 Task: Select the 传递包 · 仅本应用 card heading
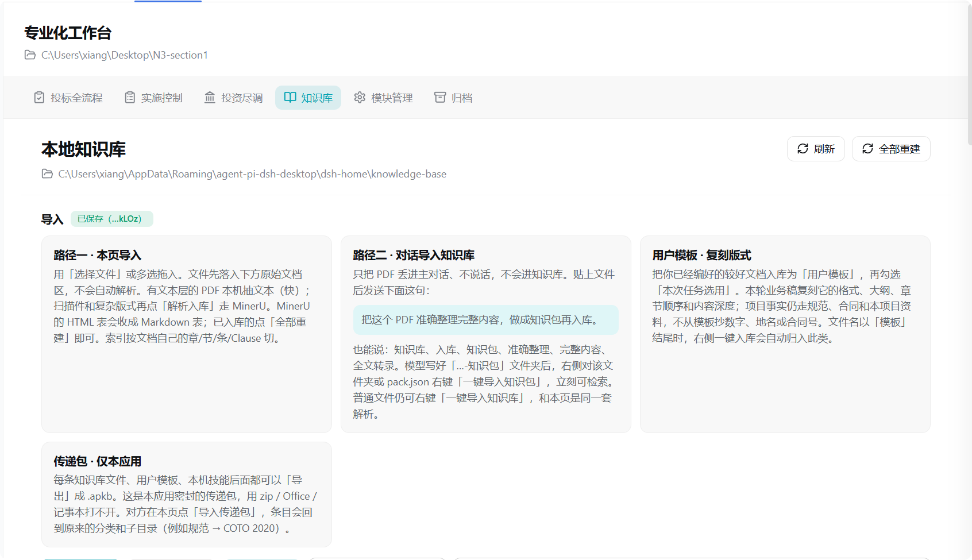[98, 461]
